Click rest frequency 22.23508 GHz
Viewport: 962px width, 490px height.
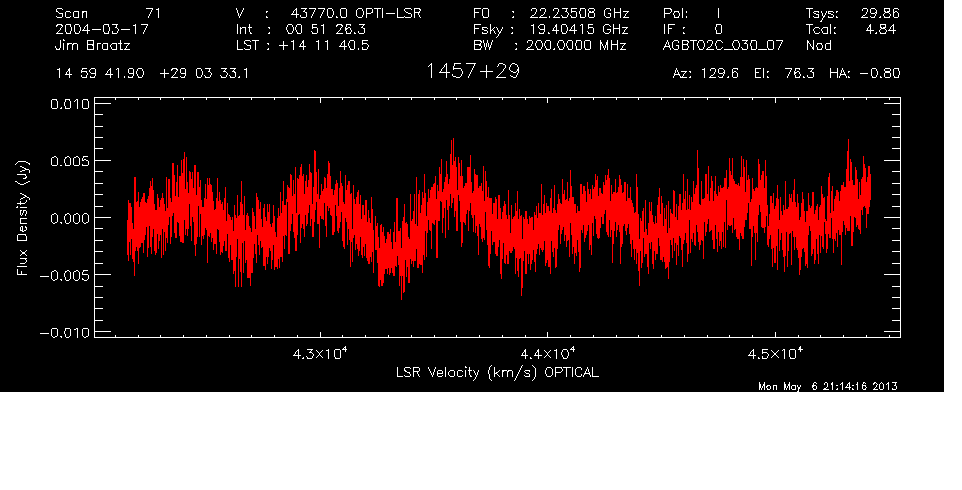point(579,13)
